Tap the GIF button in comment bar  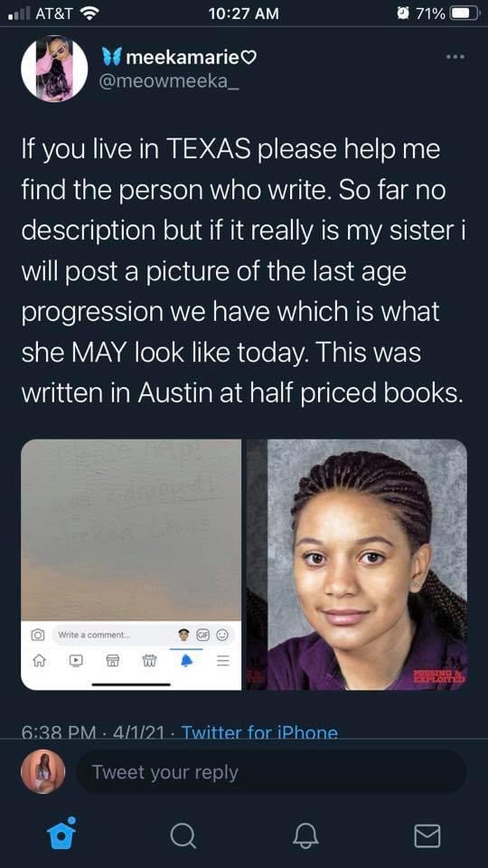[x=203, y=635]
